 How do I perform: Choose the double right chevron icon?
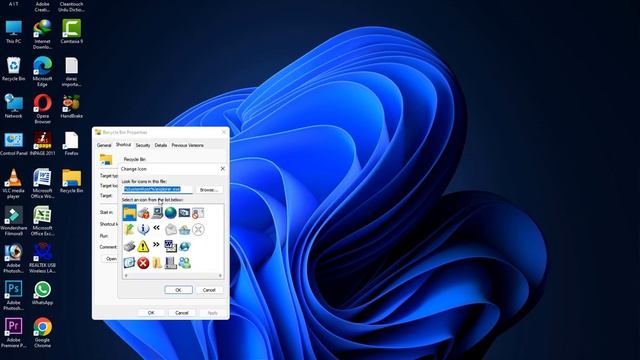(156, 245)
